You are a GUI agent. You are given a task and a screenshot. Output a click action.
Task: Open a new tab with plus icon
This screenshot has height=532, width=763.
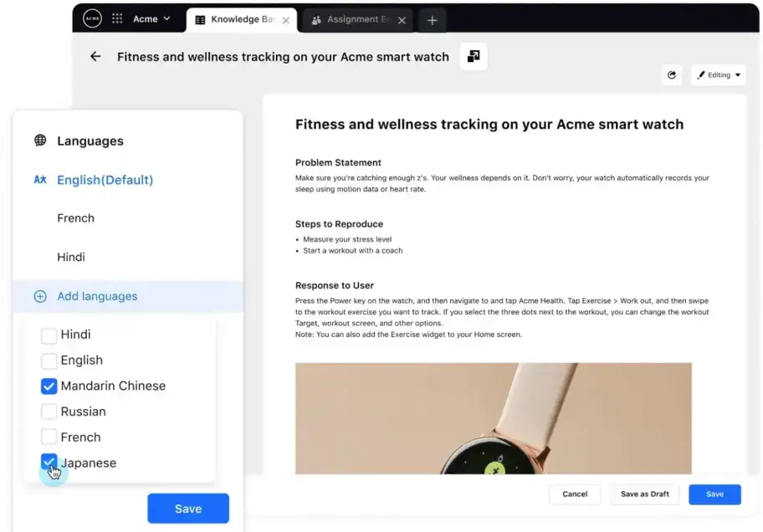[x=432, y=20]
